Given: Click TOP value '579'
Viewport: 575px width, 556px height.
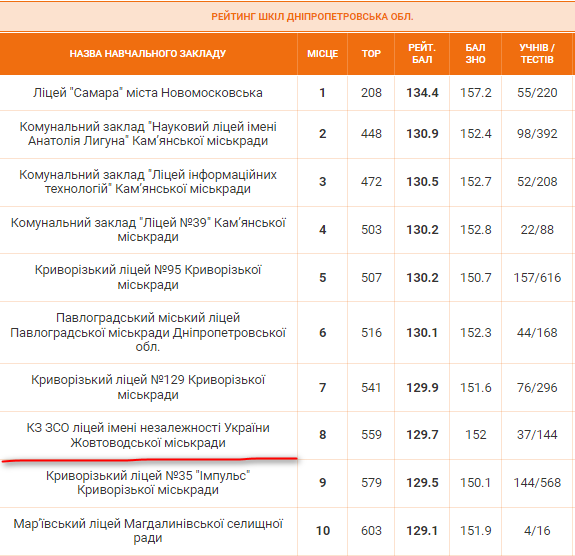Looking at the screenshot, I should [371, 483].
